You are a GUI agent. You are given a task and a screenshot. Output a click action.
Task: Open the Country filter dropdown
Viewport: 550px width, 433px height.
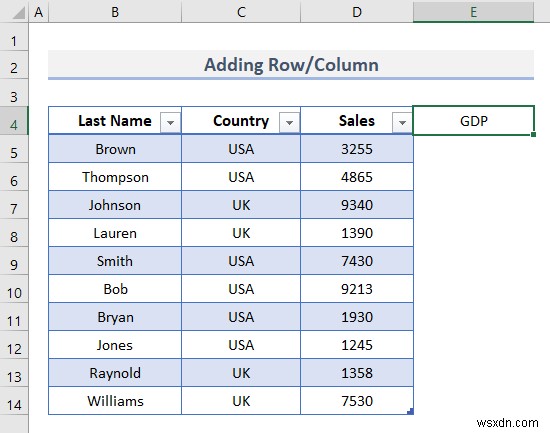289,122
